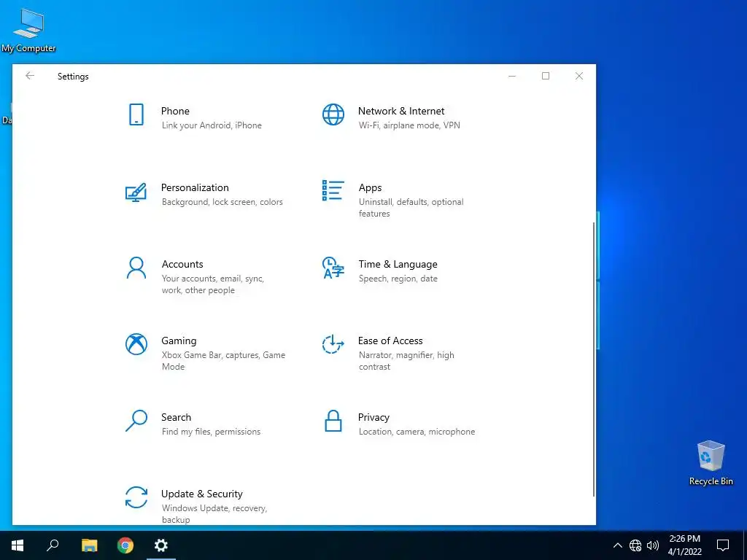The height and width of the screenshot is (560, 747).
Task: Click the Personalization heading
Action: (195, 187)
